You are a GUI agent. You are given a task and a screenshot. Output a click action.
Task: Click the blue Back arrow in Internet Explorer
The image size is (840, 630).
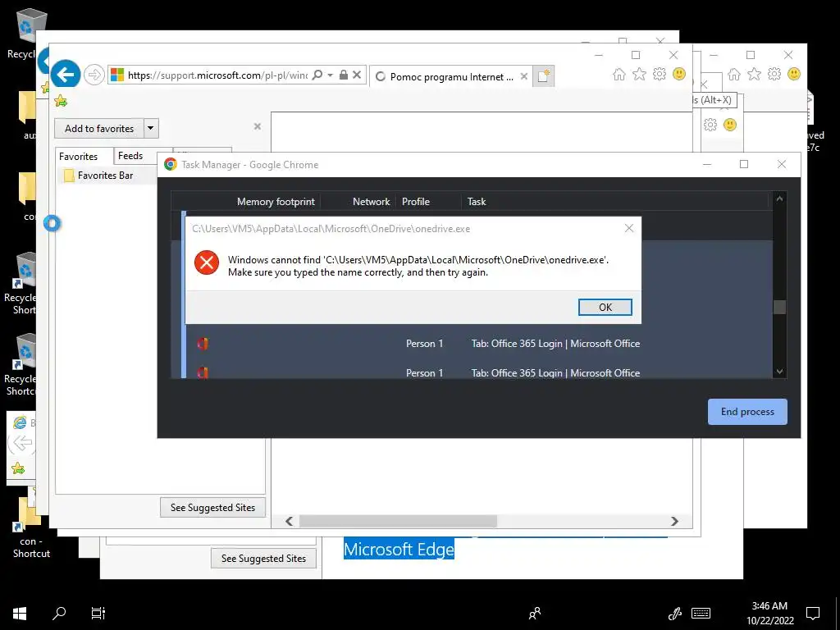66,74
